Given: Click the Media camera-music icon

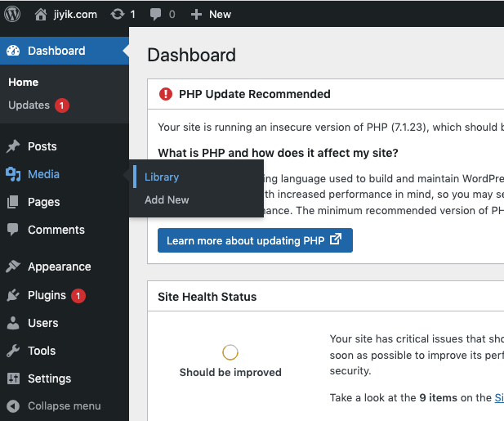Looking at the screenshot, I should (13, 174).
